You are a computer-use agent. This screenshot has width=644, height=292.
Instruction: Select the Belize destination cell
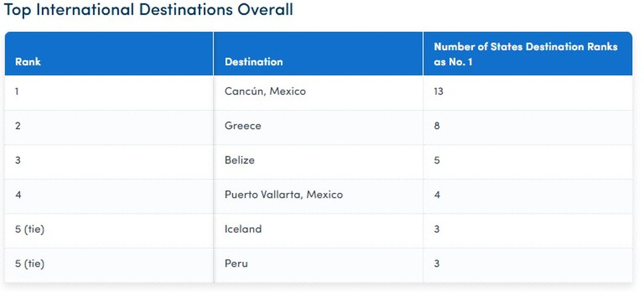(x=240, y=160)
